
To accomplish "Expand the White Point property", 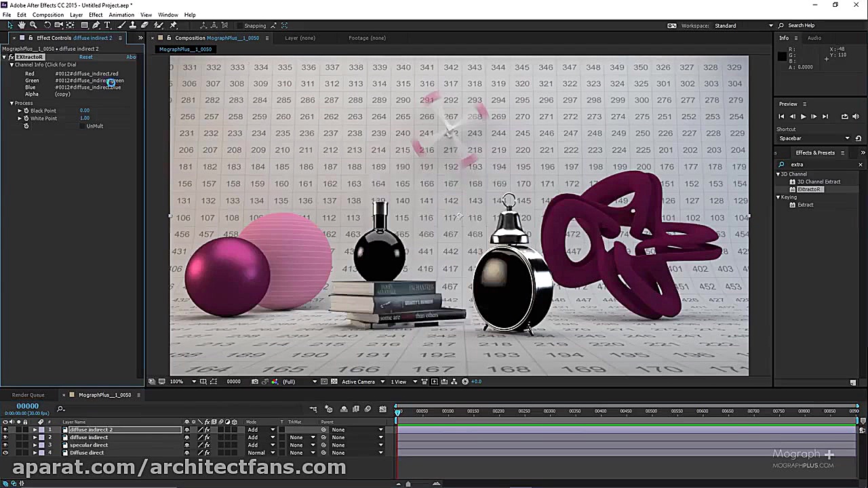I will pyautogui.click(x=20, y=119).
